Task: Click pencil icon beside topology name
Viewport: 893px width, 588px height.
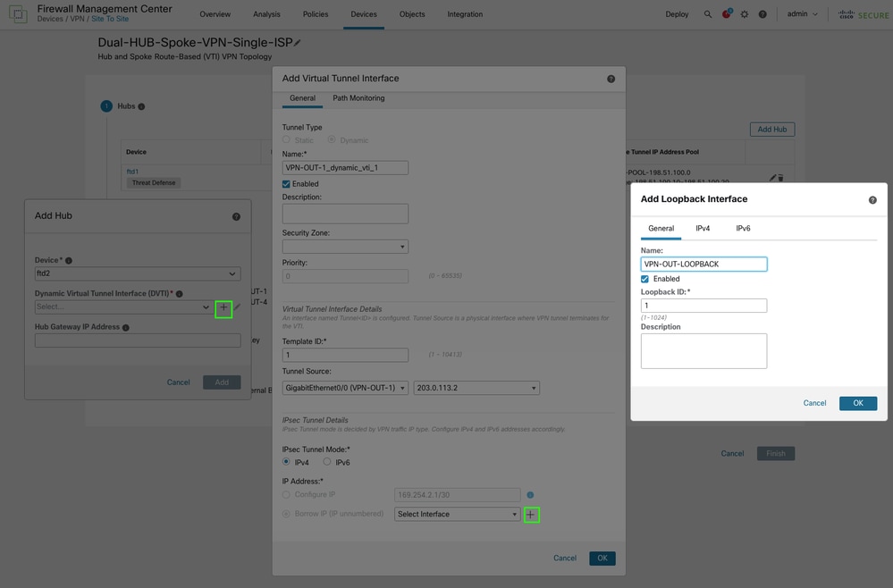Action: pyautogui.click(x=298, y=43)
